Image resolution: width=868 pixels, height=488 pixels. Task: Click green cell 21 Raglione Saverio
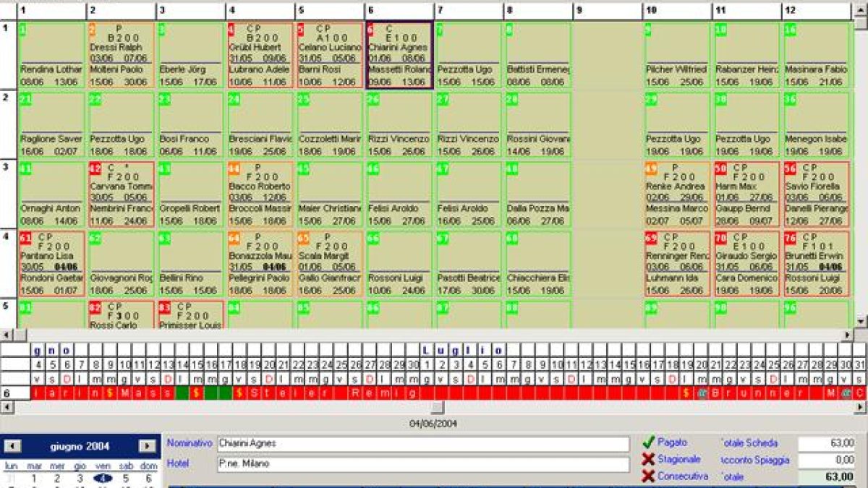point(51,125)
